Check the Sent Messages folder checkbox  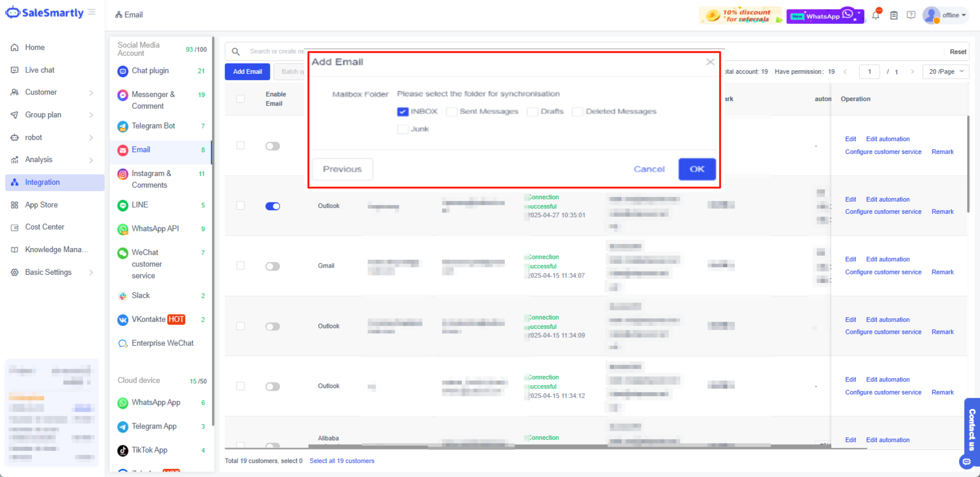451,111
